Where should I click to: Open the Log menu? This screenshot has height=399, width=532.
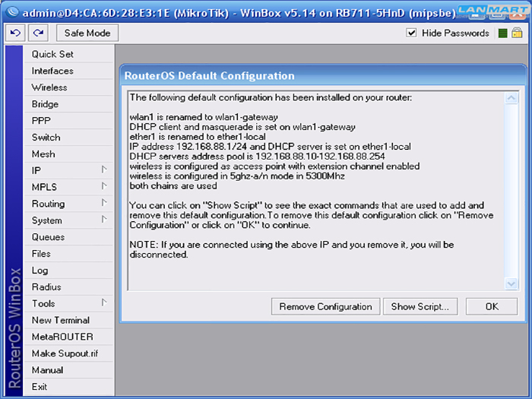point(68,271)
